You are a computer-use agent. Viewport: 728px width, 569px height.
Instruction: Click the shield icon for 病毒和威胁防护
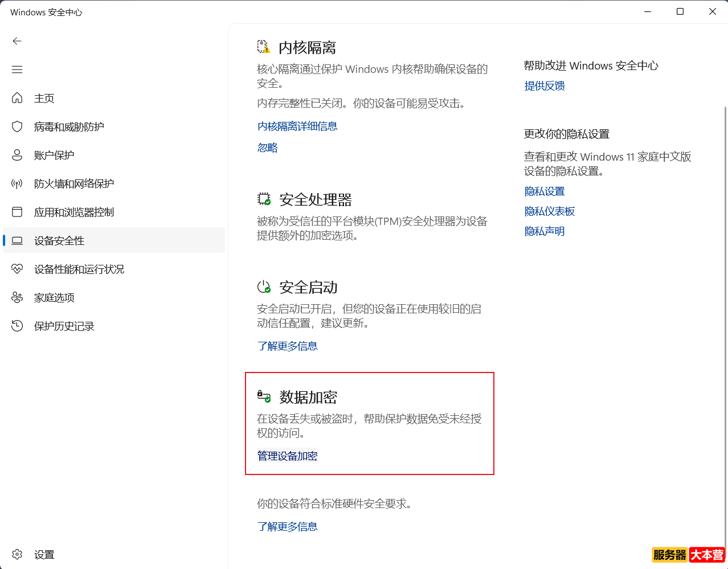[17, 126]
